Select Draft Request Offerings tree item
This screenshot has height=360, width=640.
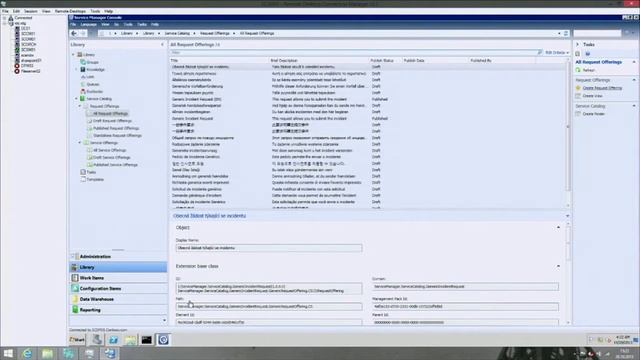point(112,121)
